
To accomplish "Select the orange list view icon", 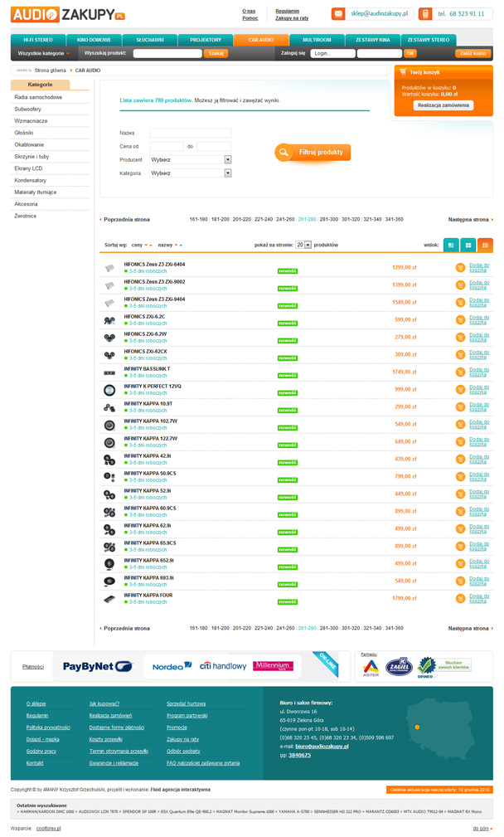I will pyautogui.click(x=485, y=245).
